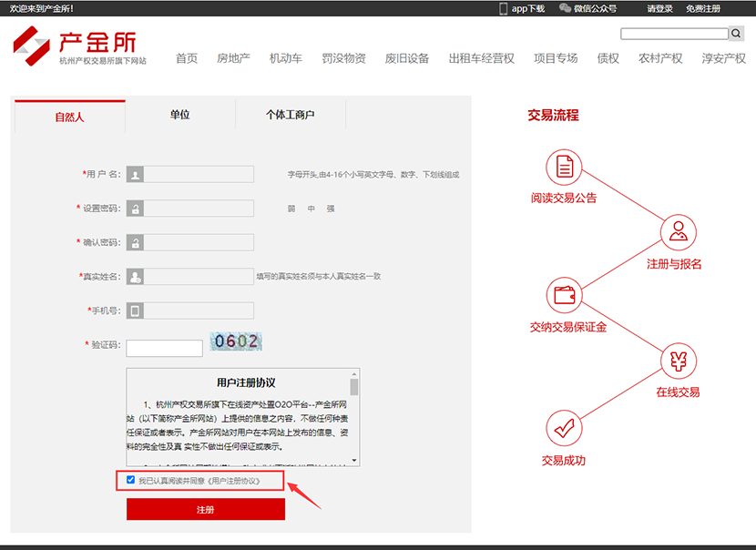Click the app下载 phone icon

(503, 8)
